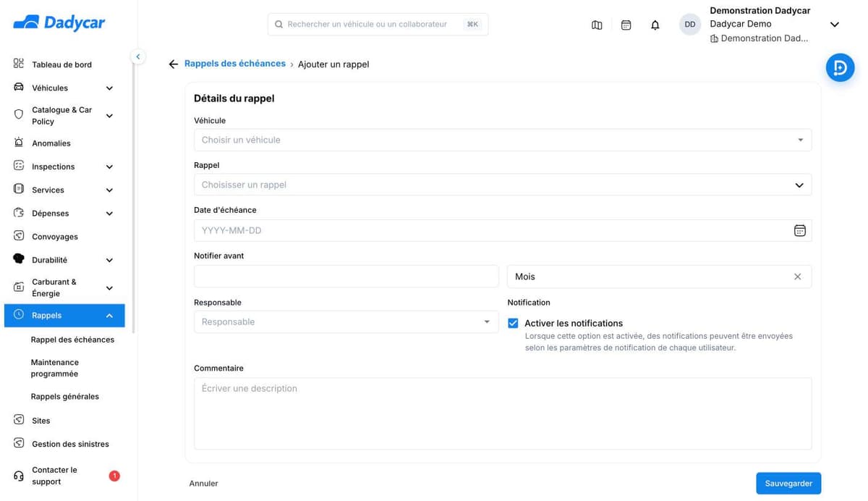The width and height of the screenshot is (868, 501).
Task: Expand the Catalogue & Car Policy chevron
Action: 109,116
